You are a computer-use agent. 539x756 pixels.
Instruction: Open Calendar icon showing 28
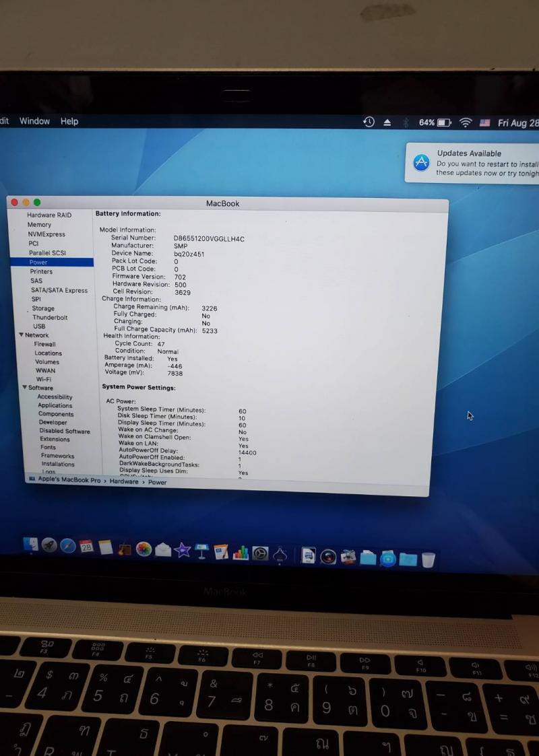(x=86, y=546)
